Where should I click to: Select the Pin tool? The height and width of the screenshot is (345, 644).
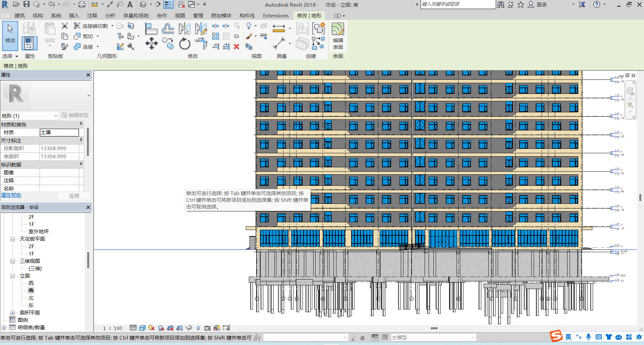(236, 36)
